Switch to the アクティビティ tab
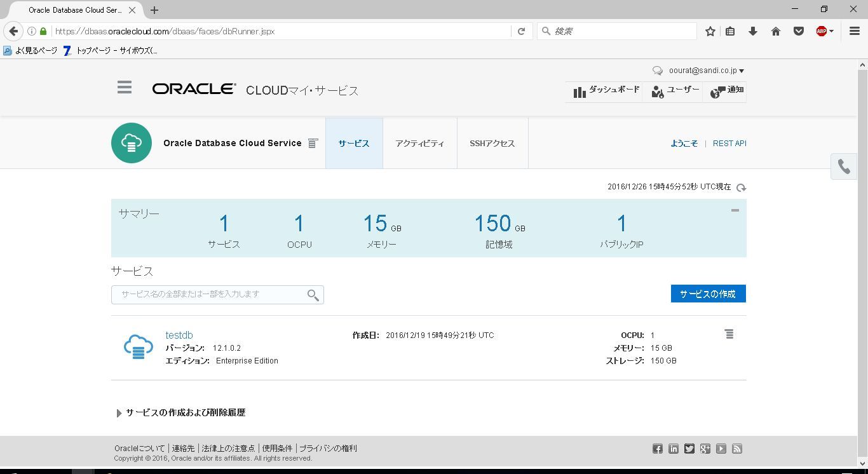This screenshot has height=474, width=868. coord(419,143)
